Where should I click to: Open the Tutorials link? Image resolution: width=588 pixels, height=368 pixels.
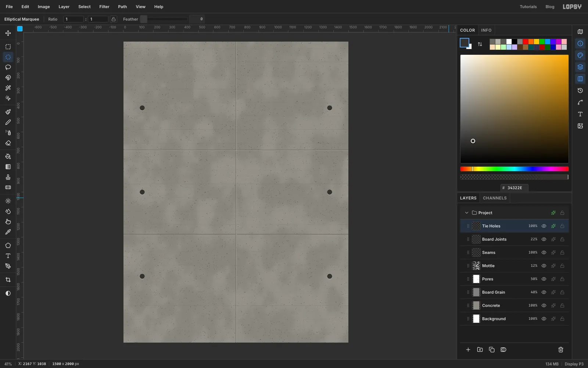point(528,7)
